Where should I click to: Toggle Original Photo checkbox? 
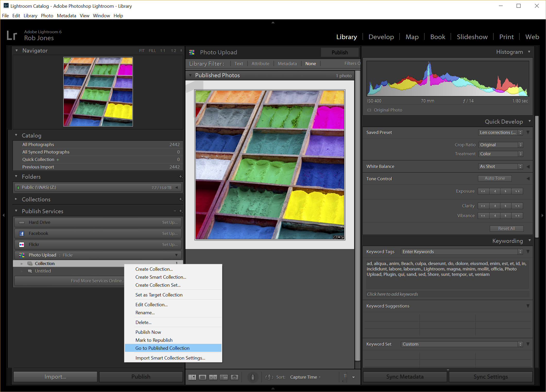(369, 110)
